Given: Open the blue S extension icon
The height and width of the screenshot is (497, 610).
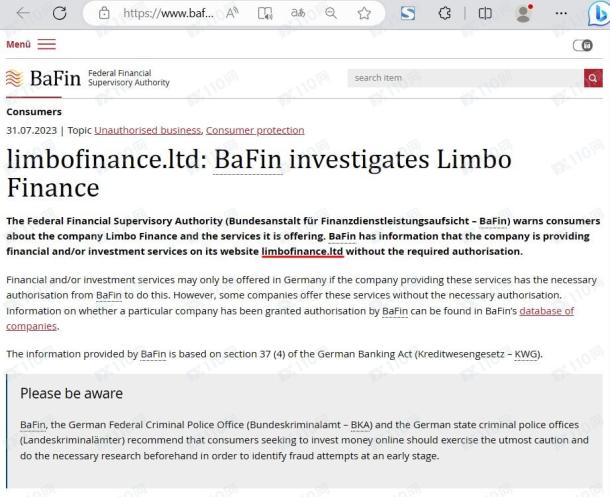Looking at the screenshot, I should [408, 14].
